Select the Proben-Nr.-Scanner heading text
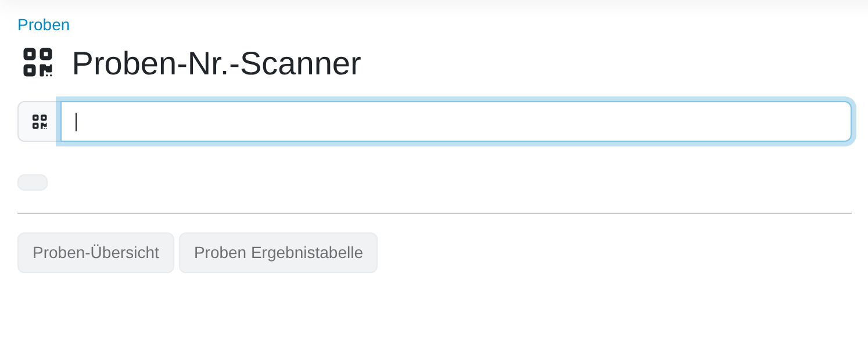 (x=216, y=63)
